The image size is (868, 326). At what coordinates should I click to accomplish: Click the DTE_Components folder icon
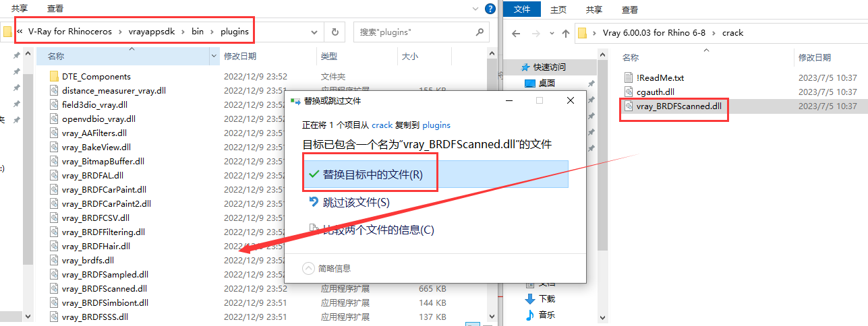tap(55, 76)
